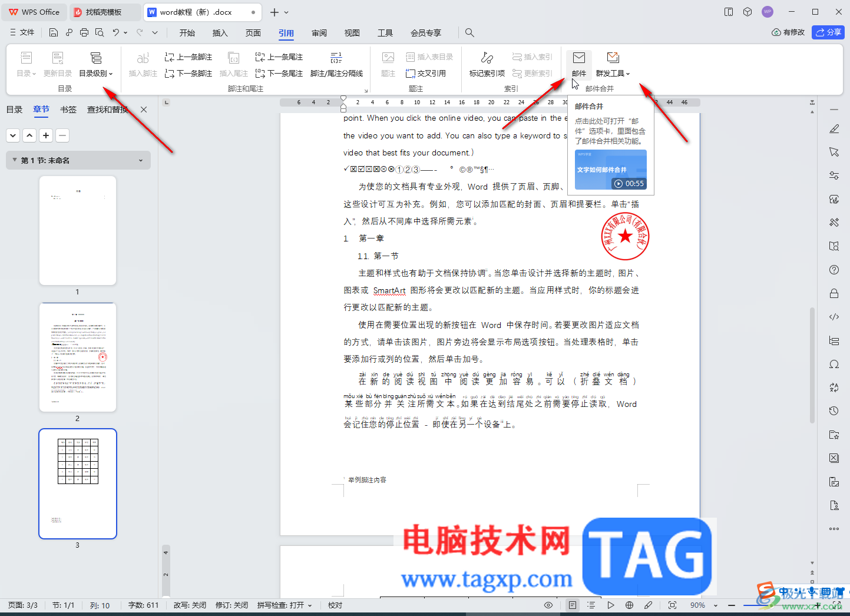Click the history clock icon in the right sidebar

click(x=834, y=411)
